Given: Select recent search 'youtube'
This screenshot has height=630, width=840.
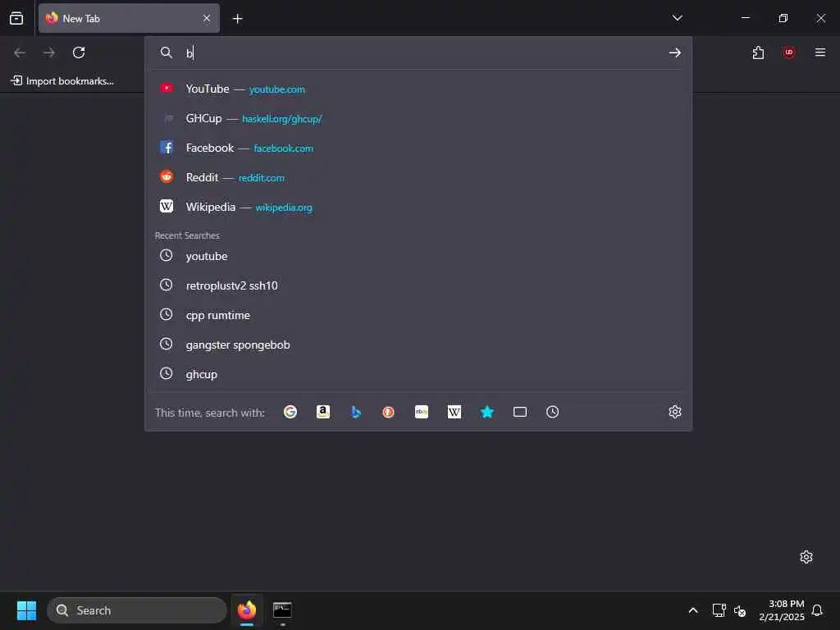Looking at the screenshot, I should point(418,256).
